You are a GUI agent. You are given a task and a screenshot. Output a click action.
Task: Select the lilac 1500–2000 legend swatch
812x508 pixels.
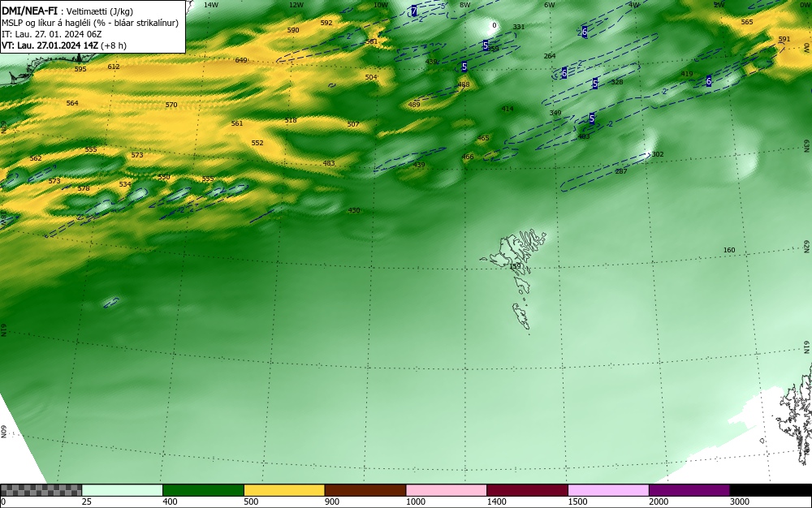(x=608, y=490)
